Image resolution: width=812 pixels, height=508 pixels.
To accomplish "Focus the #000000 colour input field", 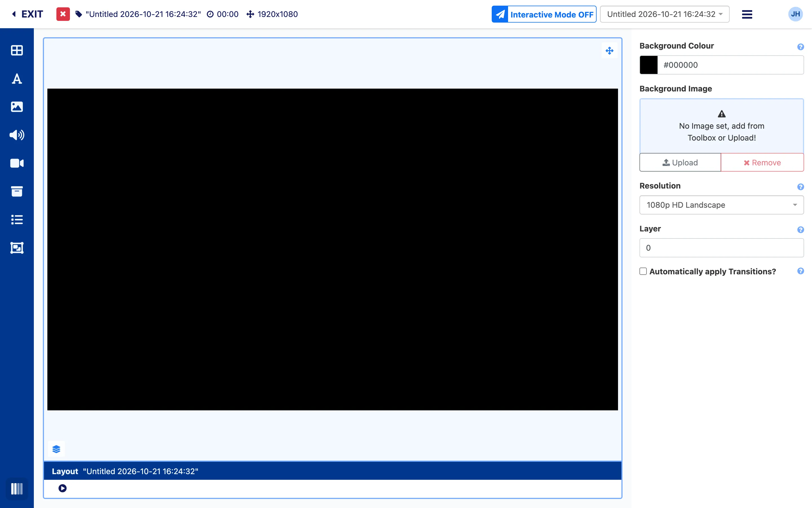I will pyautogui.click(x=731, y=65).
